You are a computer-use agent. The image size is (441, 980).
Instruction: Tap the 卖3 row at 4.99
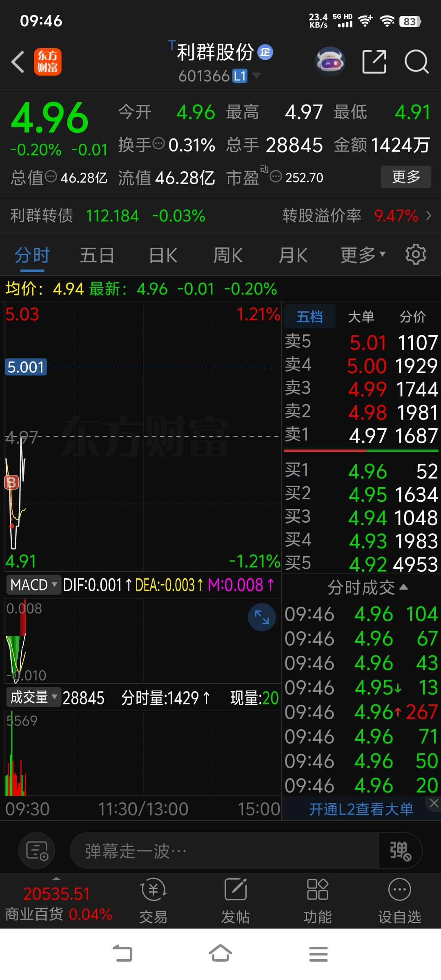click(x=361, y=388)
